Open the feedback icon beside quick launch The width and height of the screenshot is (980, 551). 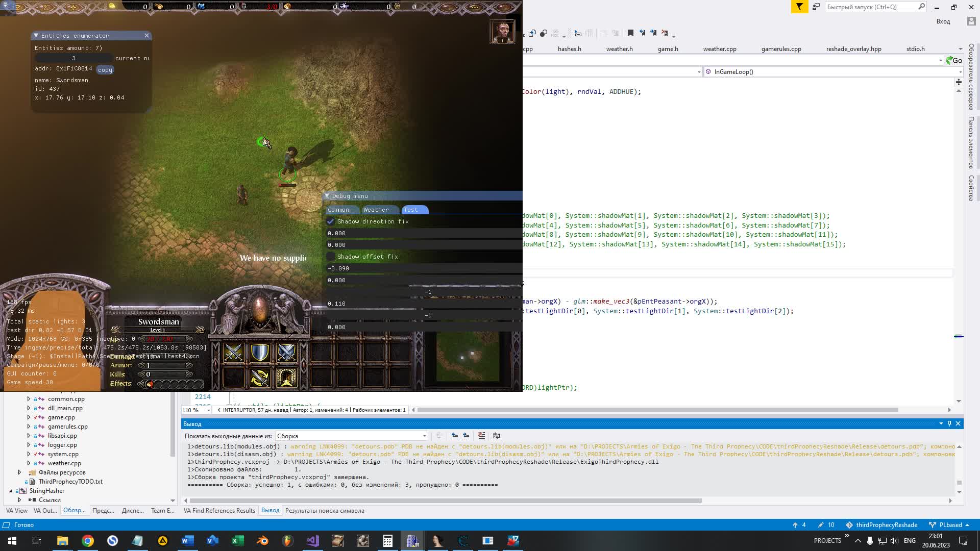pyautogui.click(x=816, y=7)
